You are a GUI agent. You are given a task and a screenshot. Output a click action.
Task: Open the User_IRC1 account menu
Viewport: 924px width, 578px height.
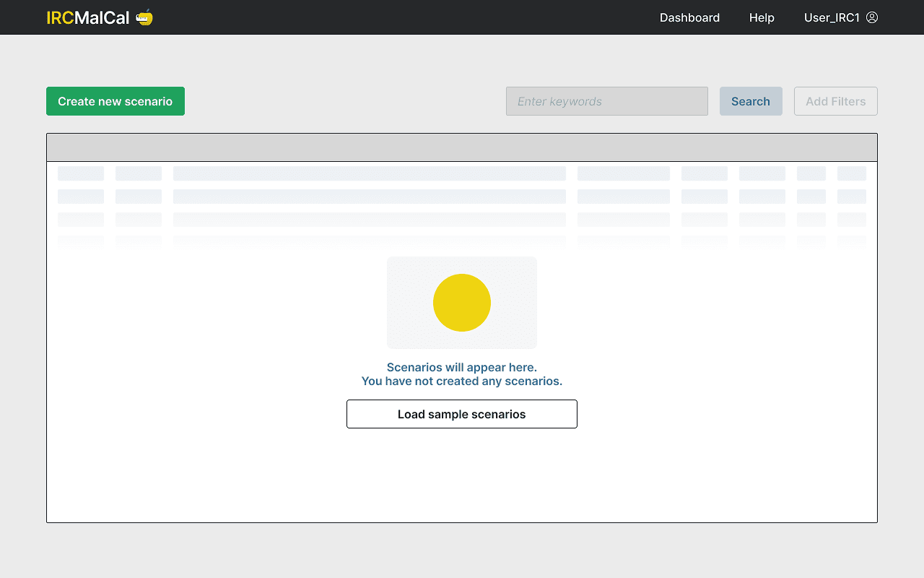841,17
